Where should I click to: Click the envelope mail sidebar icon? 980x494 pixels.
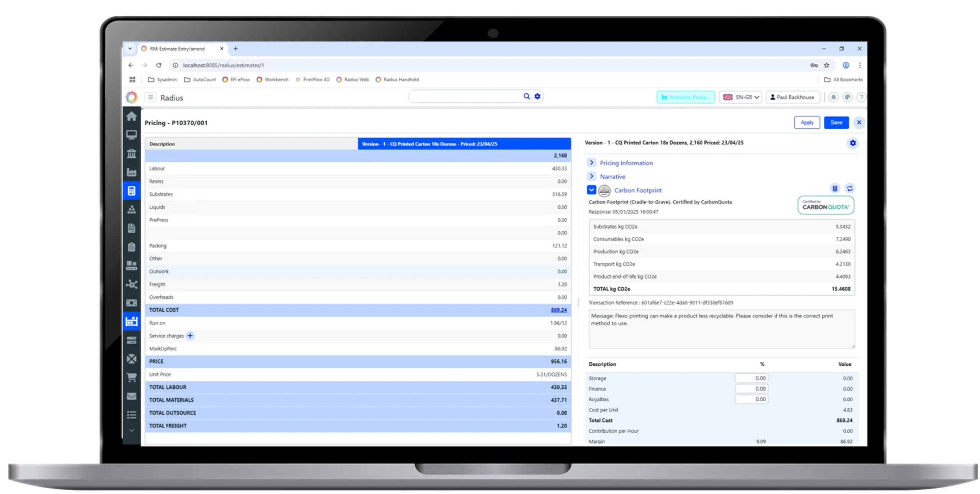[x=131, y=396]
